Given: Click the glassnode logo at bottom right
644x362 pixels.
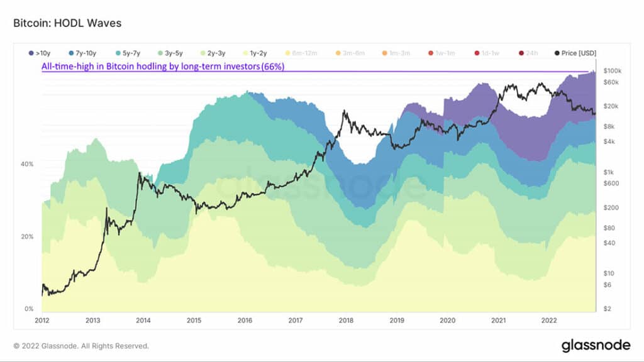Looking at the screenshot, I should pos(596,345).
